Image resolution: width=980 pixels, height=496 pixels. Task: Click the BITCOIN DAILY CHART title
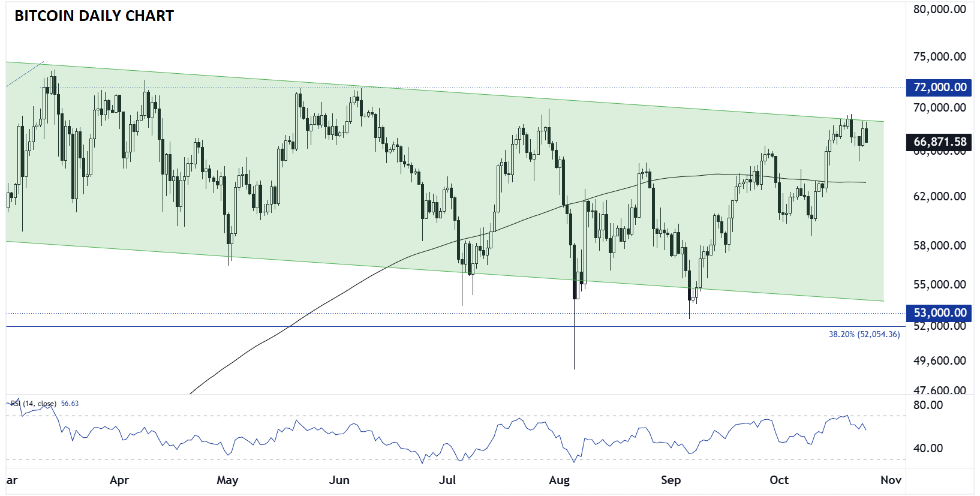pyautogui.click(x=94, y=16)
